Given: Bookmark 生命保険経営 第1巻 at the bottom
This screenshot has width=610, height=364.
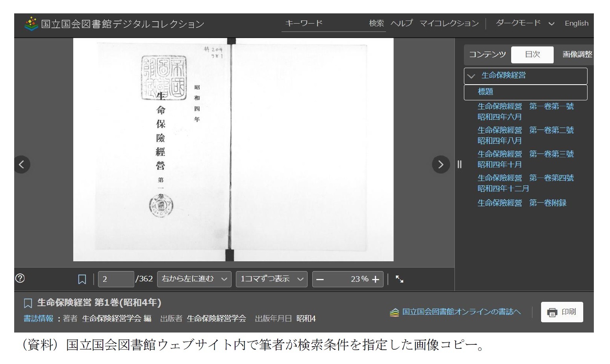Looking at the screenshot, I should coord(28,303).
